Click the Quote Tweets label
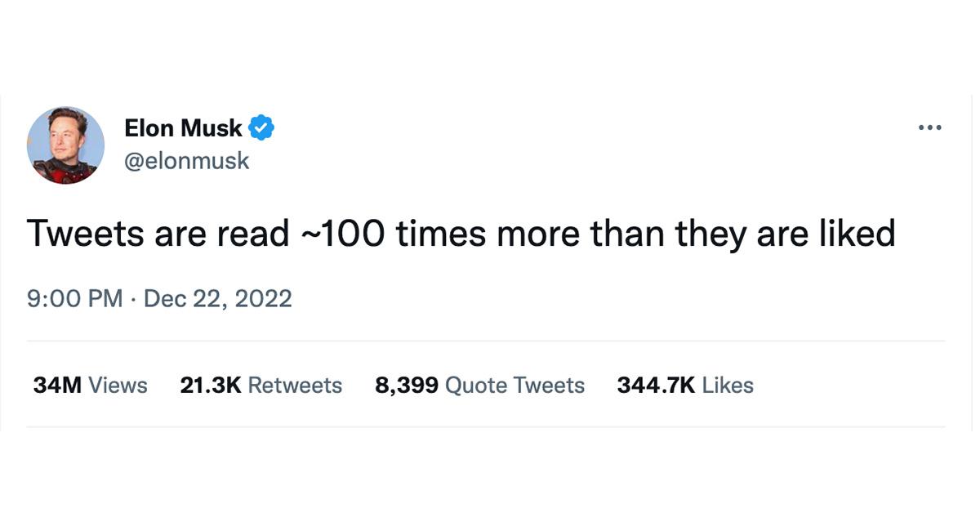Screen dimensions: 980x513 [514, 384]
